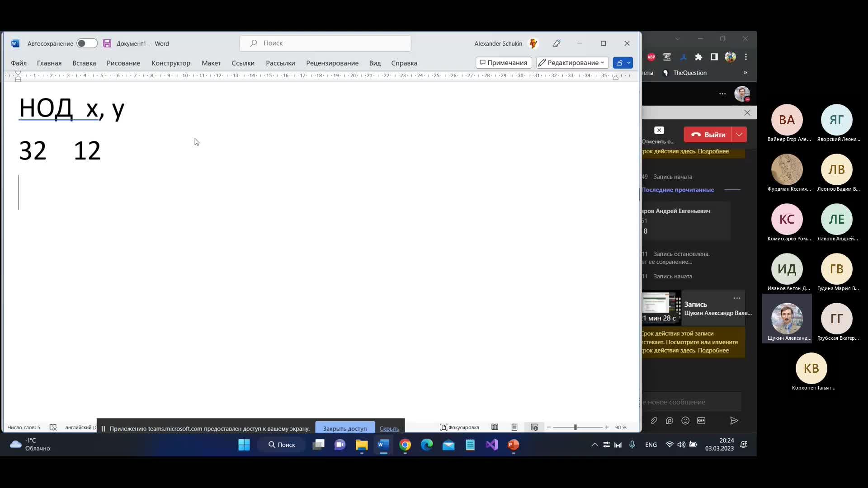Click the zoom in plus button
868x488 pixels.
(607, 427)
